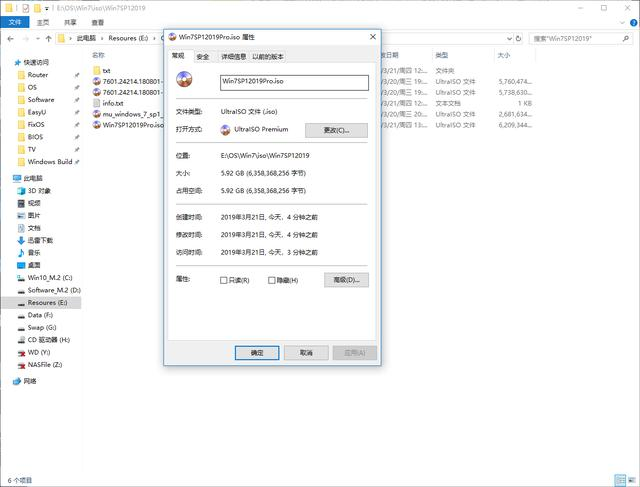
Task: Click the 3D objects icon in sidebar
Action: 21,191
